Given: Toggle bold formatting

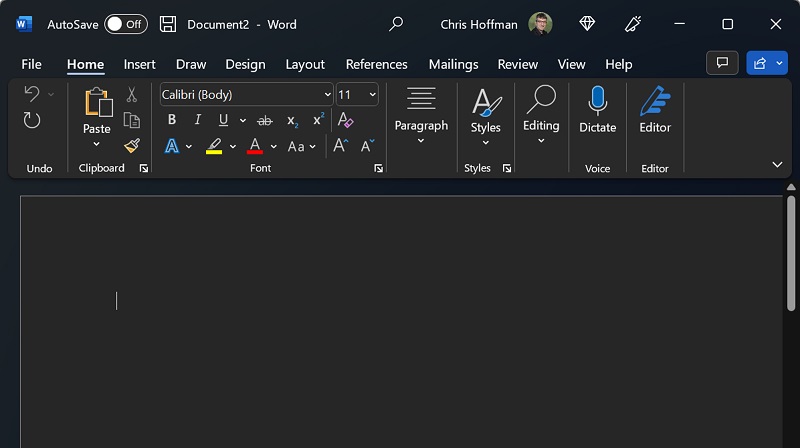Looking at the screenshot, I should click(x=172, y=120).
